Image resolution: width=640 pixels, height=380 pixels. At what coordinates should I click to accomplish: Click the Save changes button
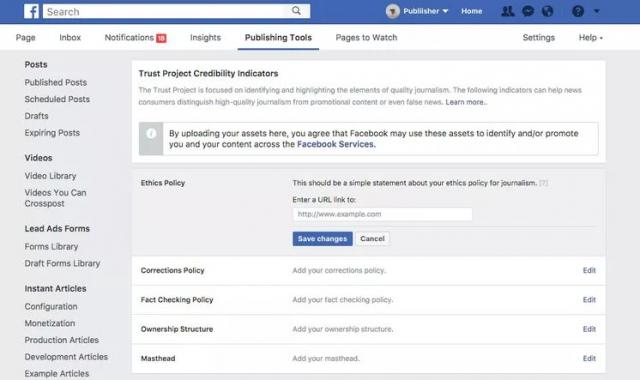[322, 239]
